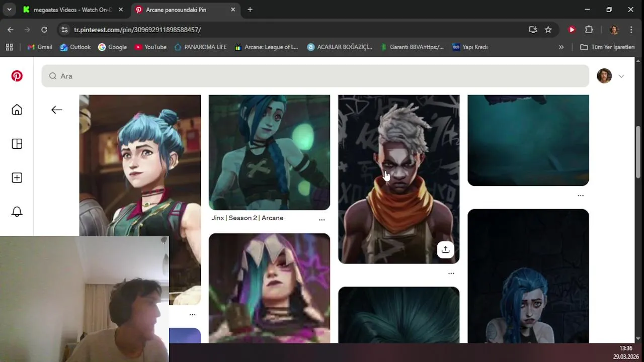Open three-dot menu under the teal pin
The height and width of the screenshot is (362, 644).
[581, 196]
